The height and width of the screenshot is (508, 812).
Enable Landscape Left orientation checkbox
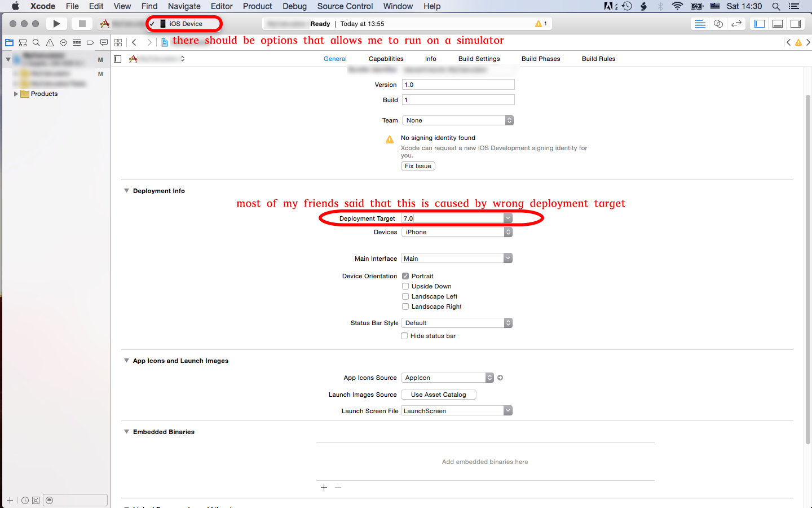click(405, 296)
